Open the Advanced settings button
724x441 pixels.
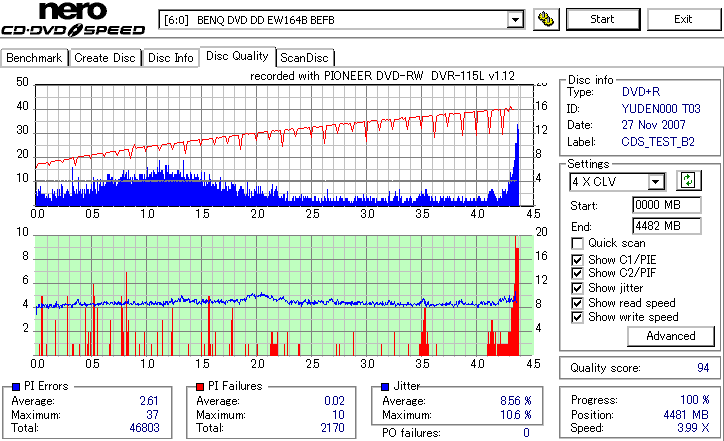click(x=670, y=336)
